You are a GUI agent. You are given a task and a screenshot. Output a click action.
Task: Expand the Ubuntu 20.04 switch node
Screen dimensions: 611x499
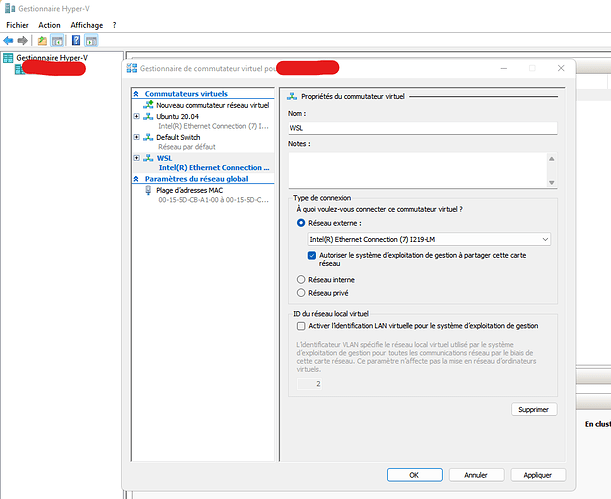coord(136,116)
